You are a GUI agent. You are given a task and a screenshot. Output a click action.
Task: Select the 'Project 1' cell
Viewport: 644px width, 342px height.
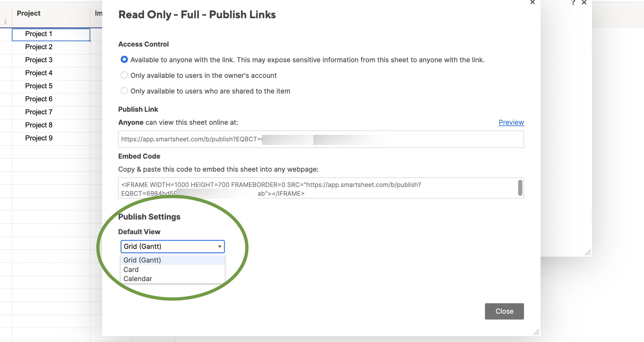[51, 35]
